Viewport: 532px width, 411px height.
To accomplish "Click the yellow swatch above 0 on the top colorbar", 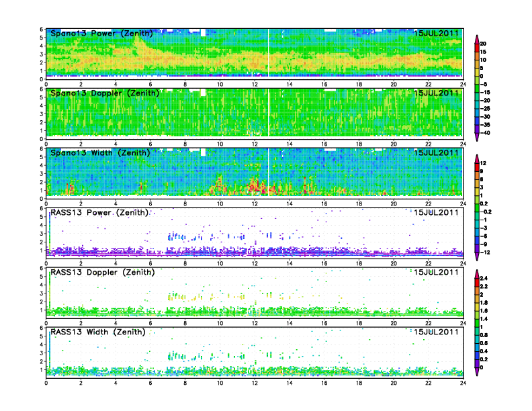I will [x=477, y=73].
